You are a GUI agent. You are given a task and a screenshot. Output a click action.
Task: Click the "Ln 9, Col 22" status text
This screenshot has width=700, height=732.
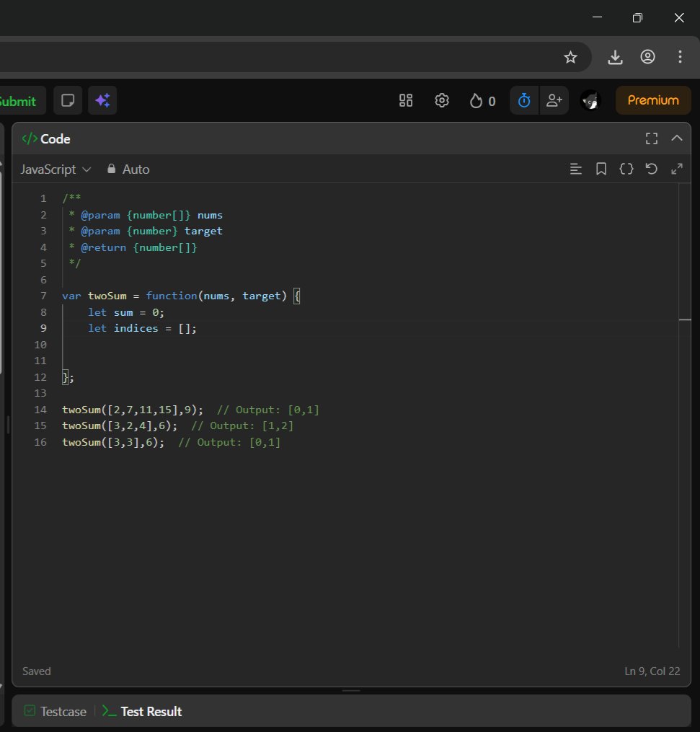652,671
